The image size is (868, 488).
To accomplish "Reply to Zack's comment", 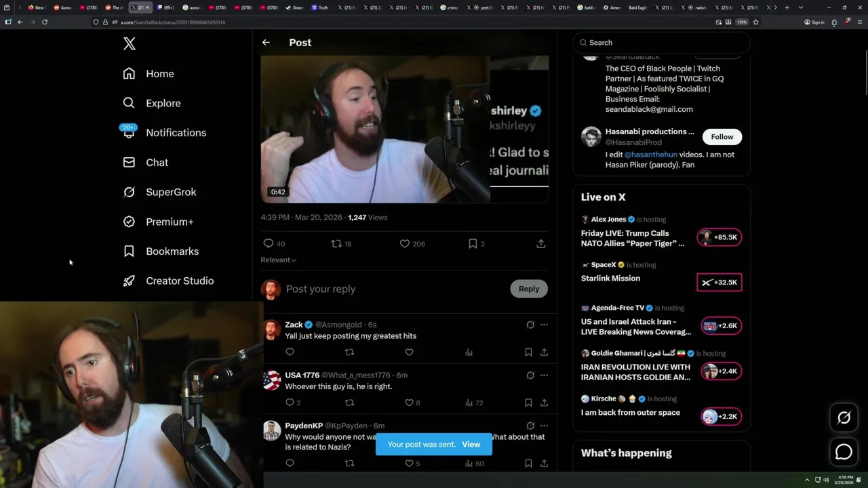I will coord(290,352).
